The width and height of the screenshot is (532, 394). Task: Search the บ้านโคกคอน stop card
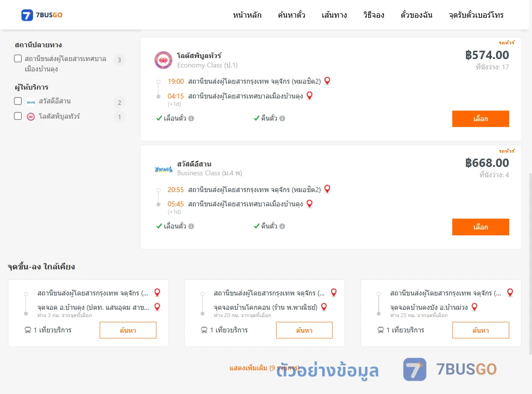click(304, 330)
